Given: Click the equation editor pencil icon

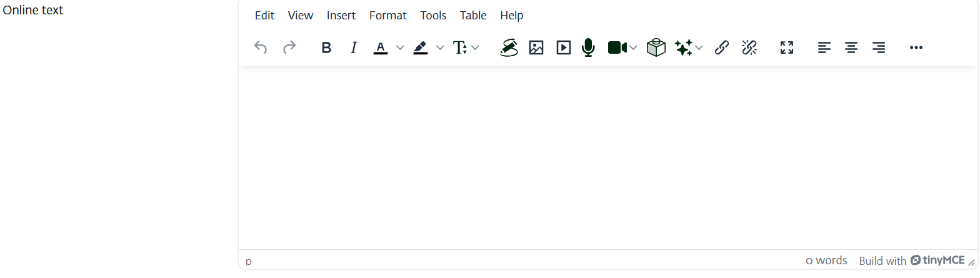Looking at the screenshot, I should (x=509, y=47).
